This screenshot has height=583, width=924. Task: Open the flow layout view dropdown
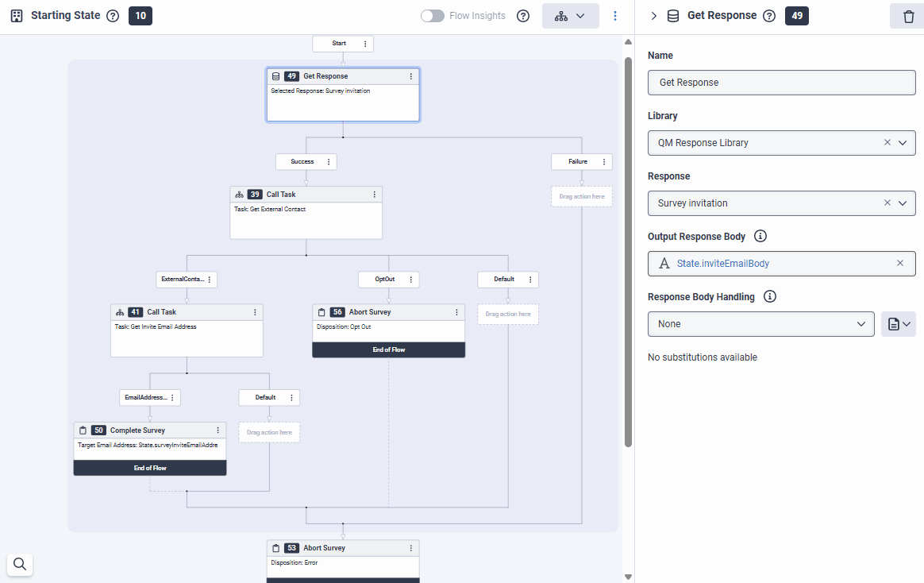[x=570, y=16]
